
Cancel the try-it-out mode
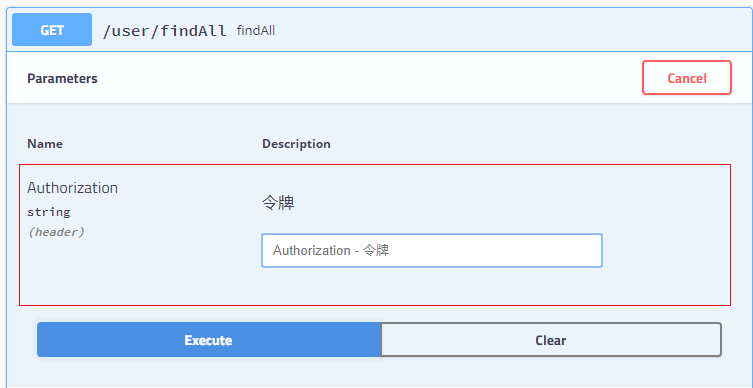pos(687,78)
